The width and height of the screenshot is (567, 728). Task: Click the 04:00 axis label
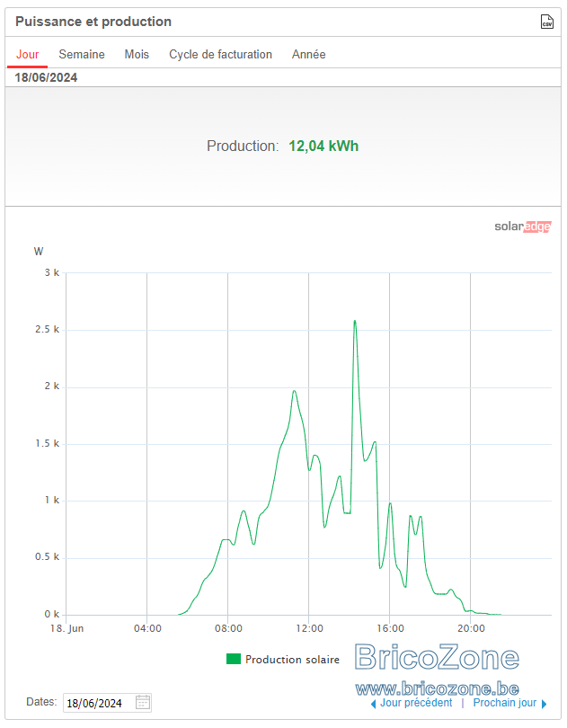[147, 628]
